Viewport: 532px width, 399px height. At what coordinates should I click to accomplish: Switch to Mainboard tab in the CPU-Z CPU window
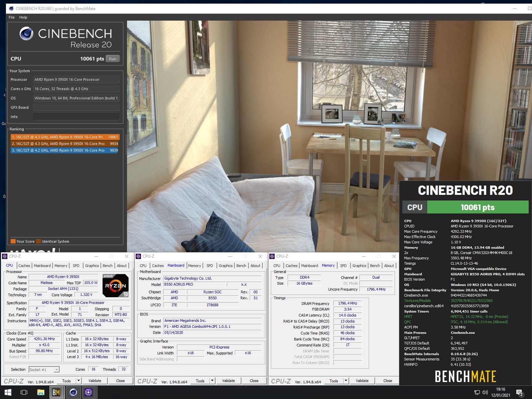(42, 266)
